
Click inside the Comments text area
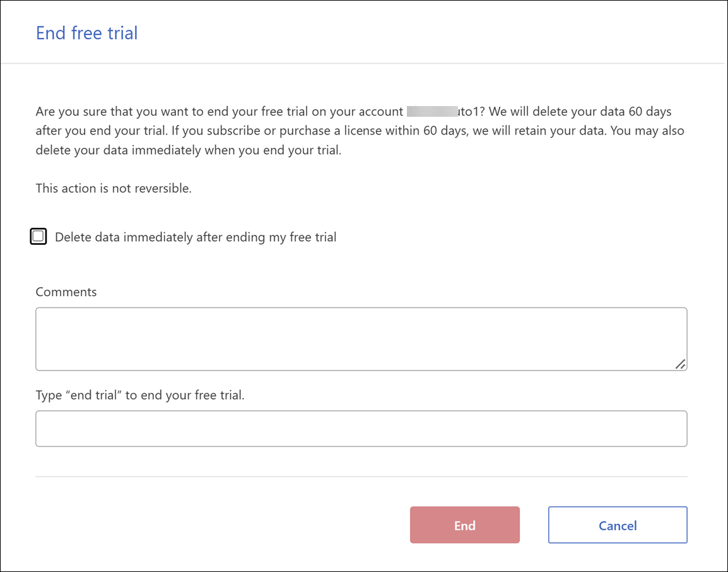[x=361, y=338]
